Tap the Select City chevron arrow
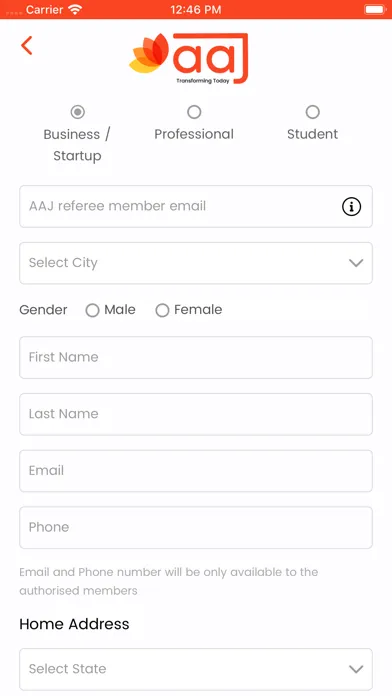392x696 pixels. pyautogui.click(x=356, y=263)
